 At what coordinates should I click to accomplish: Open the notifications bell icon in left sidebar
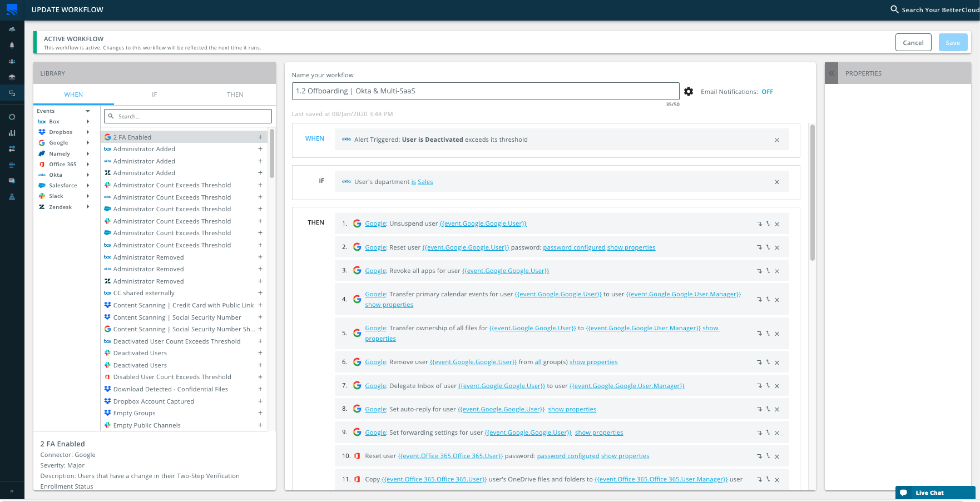12,45
